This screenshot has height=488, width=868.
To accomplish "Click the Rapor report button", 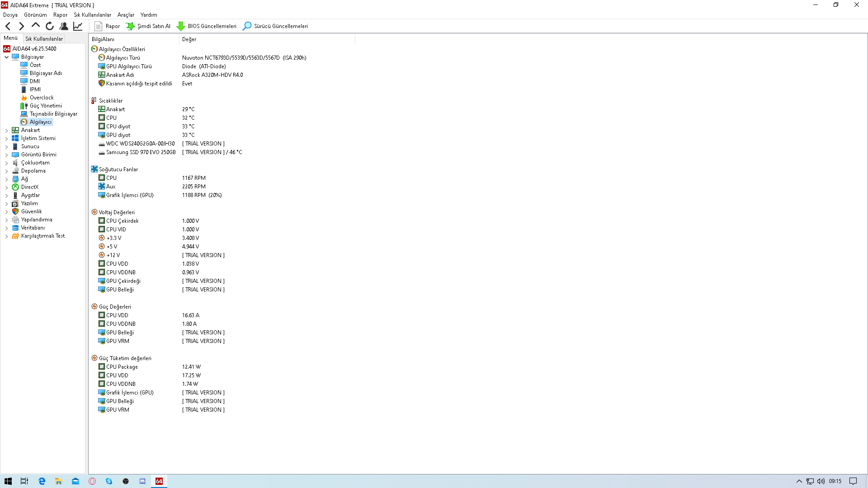I will pos(107,26).
